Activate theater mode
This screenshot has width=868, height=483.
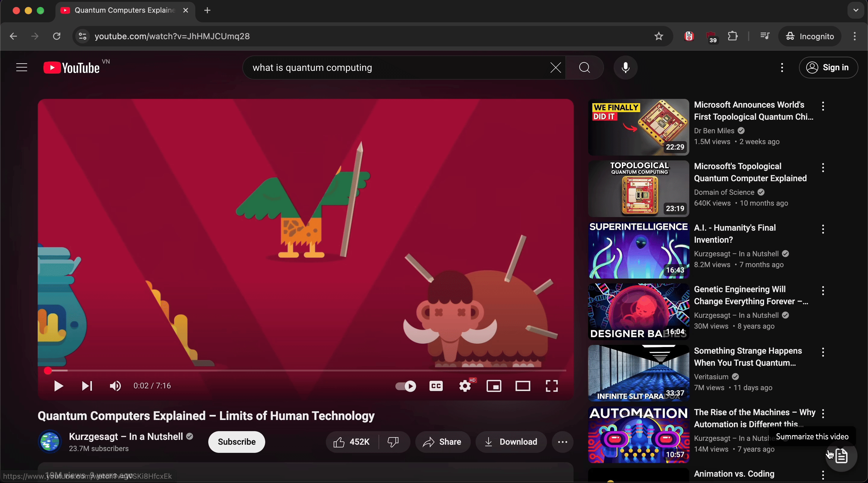[522, 386]
